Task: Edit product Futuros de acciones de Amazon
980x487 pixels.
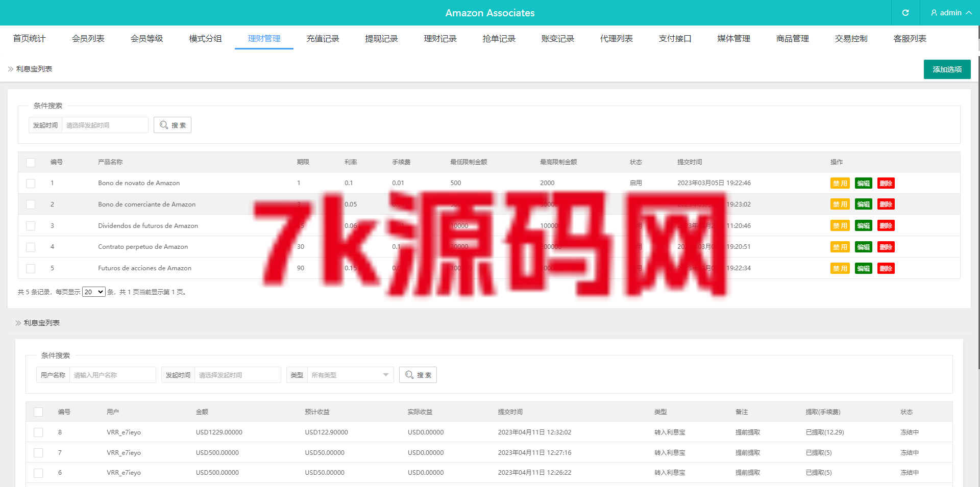Action: pyautogui.click(x=864, y=268)
